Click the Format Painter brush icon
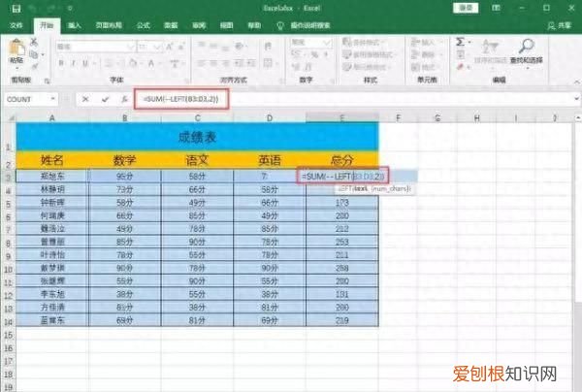This screenshot has height=392, width=582. (35, 67)
